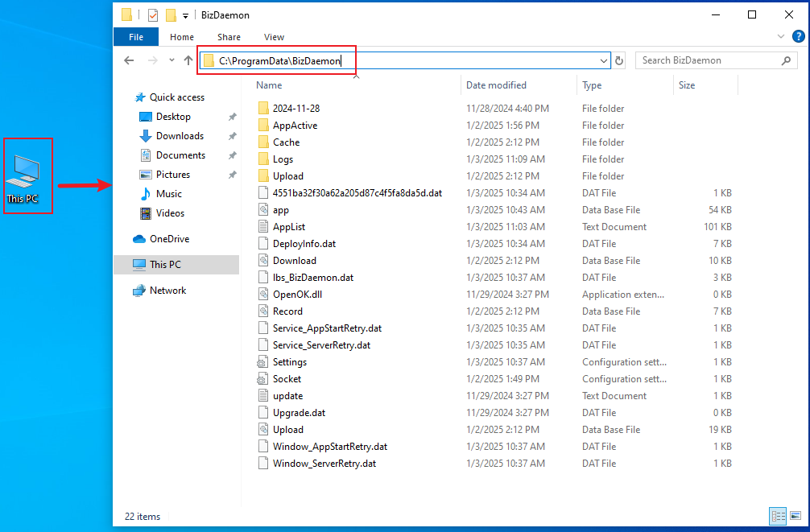
Task: Sort by the Type column header
Action: pyautogui.click(x=592, y=85)
